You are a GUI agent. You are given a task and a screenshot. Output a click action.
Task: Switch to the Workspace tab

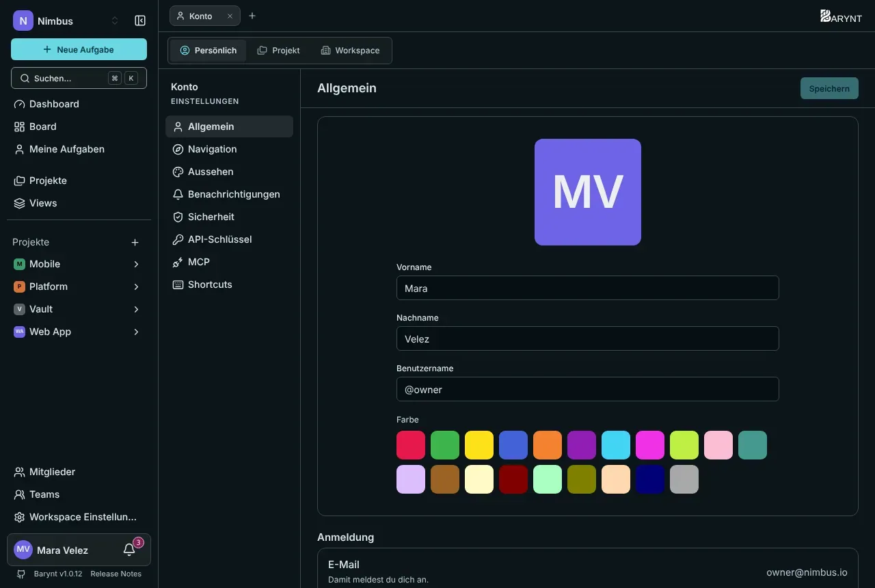pos(351,51)
